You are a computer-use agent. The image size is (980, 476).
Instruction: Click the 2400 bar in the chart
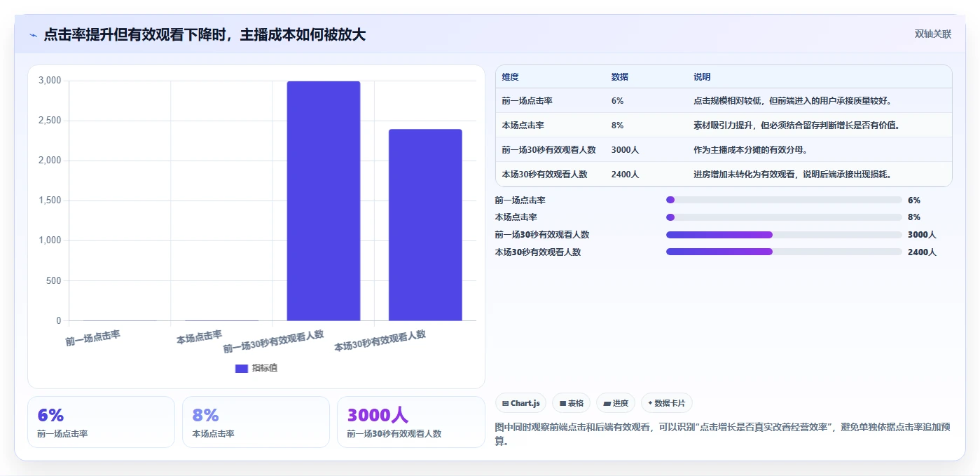[425, 225]
